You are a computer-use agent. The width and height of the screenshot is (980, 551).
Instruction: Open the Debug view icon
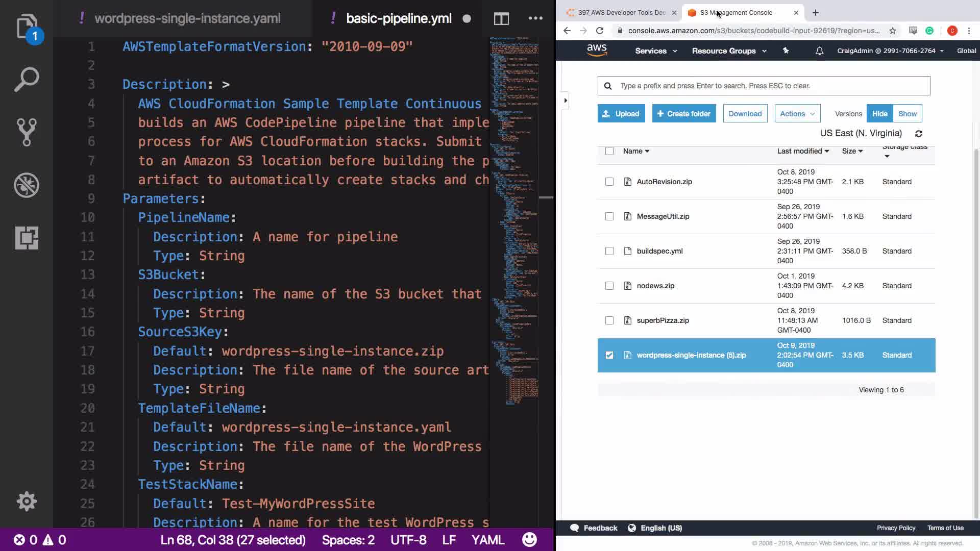pyautogui.click(x=27, y=185)
